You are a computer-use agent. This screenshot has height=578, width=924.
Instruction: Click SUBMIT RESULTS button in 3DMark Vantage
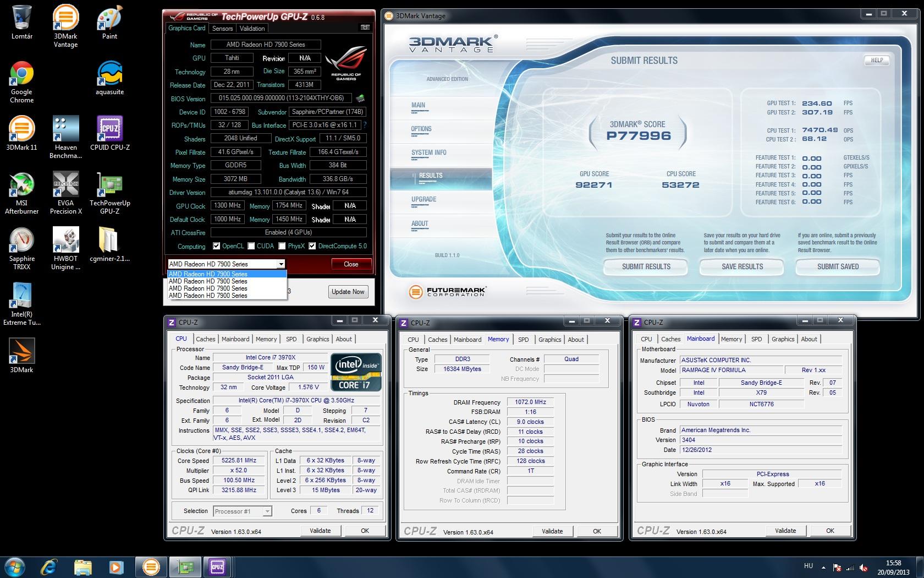click(x=646, y=266)
